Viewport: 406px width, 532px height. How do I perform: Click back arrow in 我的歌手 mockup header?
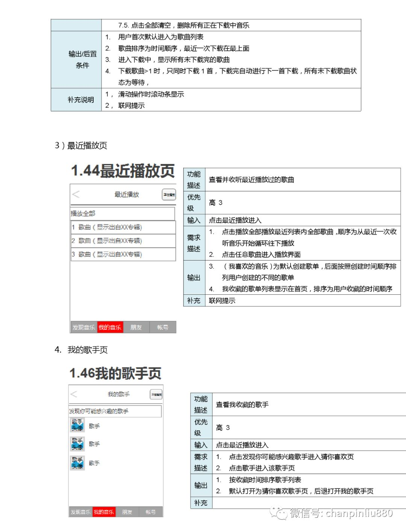click(x=74, y=394)
